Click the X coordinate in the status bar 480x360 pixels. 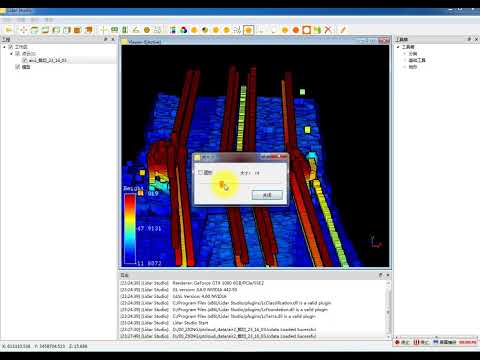[16, 346]
